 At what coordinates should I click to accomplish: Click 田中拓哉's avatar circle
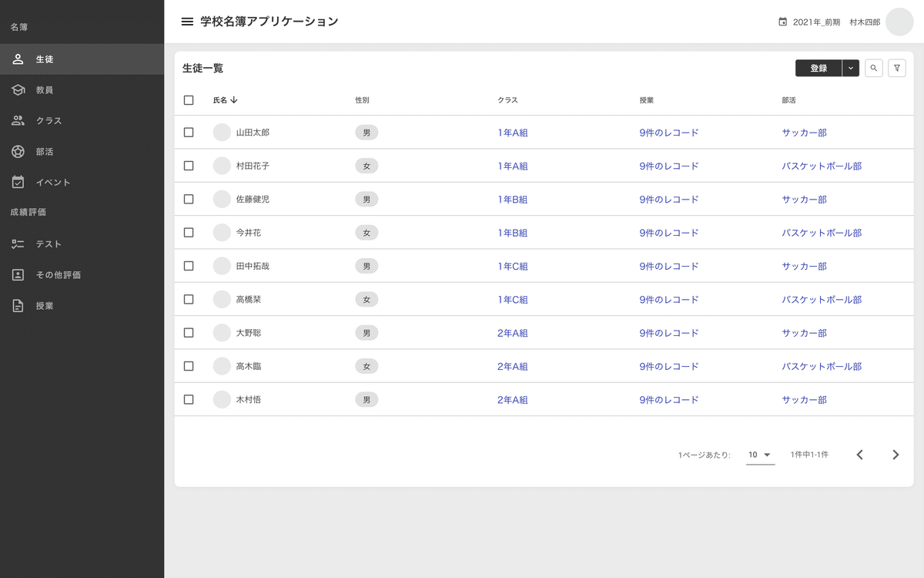coord(222,266)
